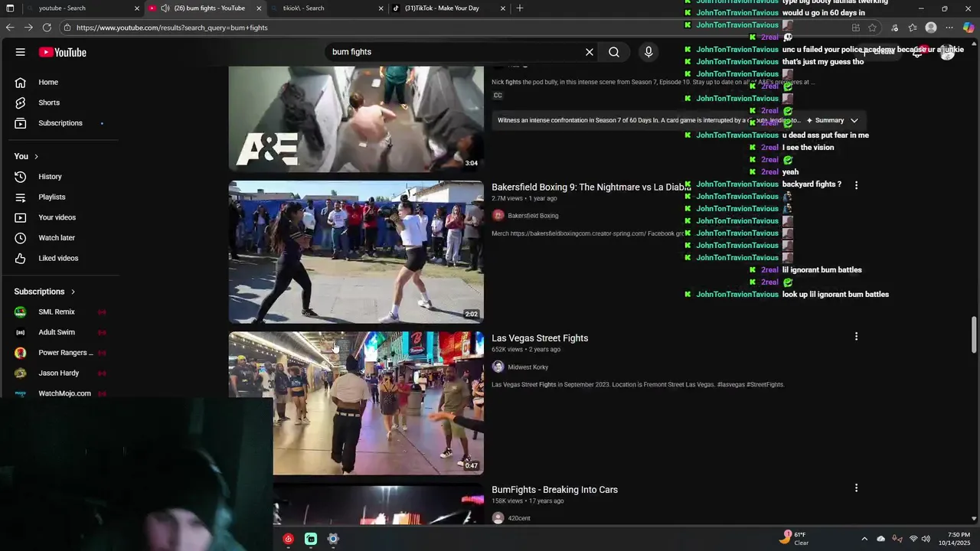Click the search field containing bum fights

tap(453, 52)
